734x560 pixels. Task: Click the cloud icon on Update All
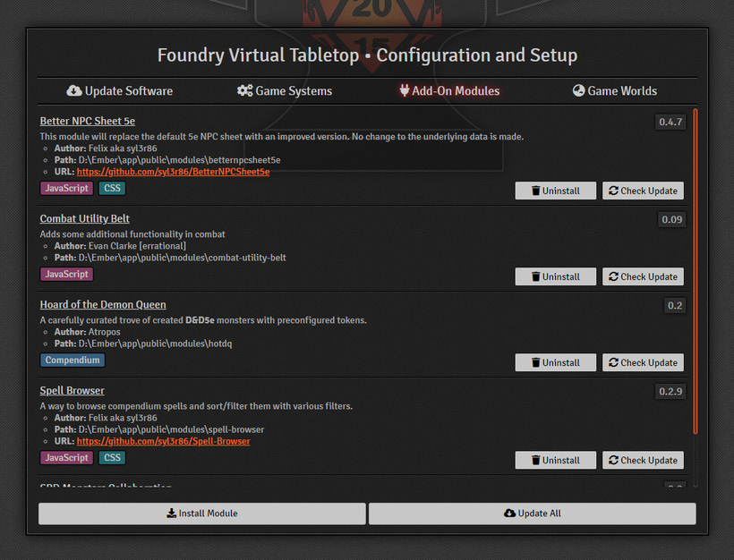point(510,513)
